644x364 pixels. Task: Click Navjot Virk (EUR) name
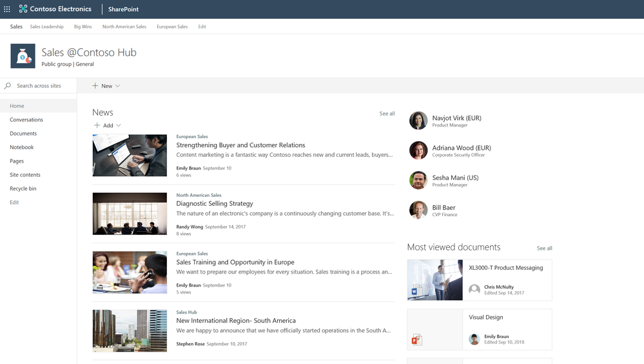tap(456, 117)
